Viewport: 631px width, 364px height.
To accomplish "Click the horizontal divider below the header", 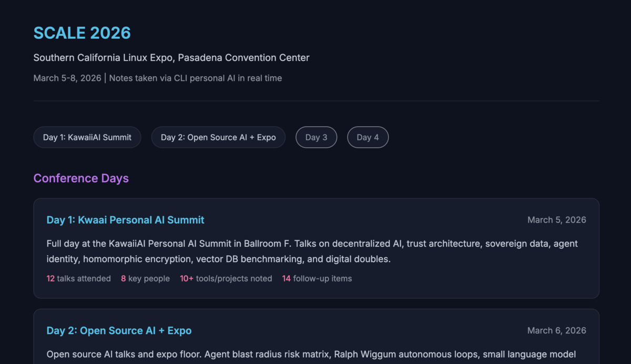I will click(316, 100).
